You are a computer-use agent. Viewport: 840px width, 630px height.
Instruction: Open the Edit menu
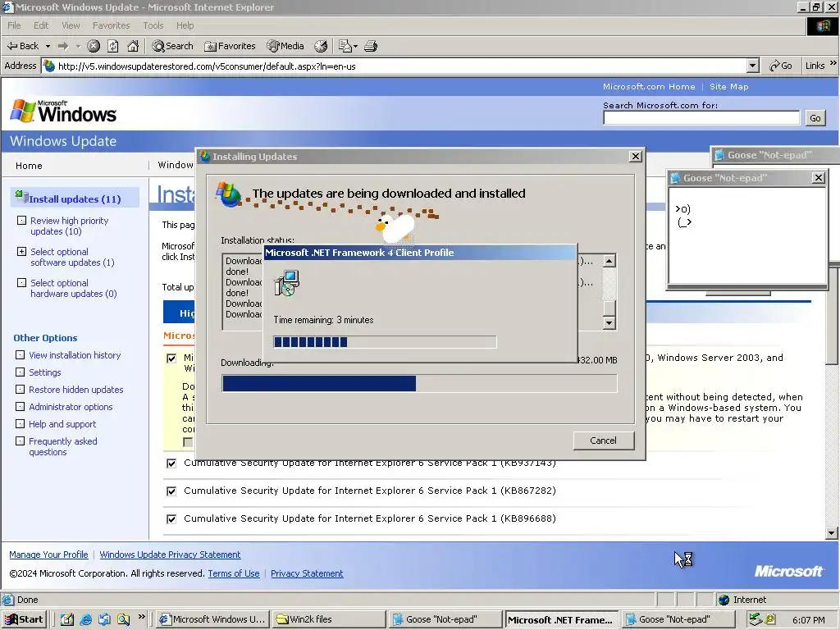pos(41,25)
